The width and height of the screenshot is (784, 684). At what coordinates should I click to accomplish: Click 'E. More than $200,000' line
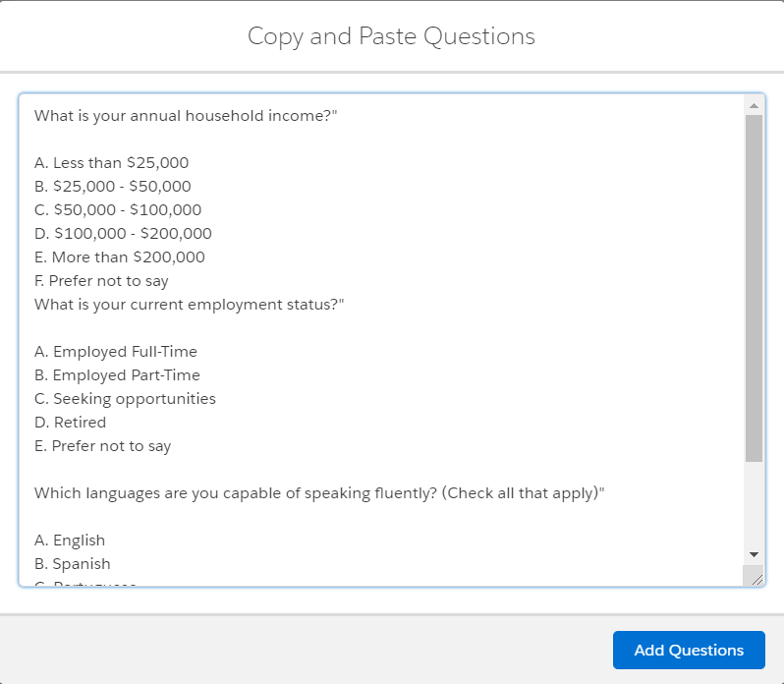pyautogui.click(x=120, y=257)
